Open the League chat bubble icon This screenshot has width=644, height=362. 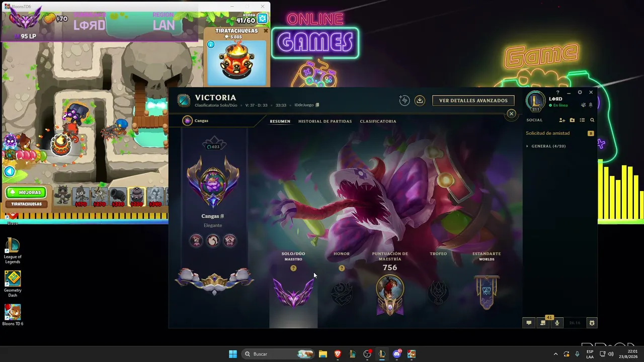click(x=529, y=323)
